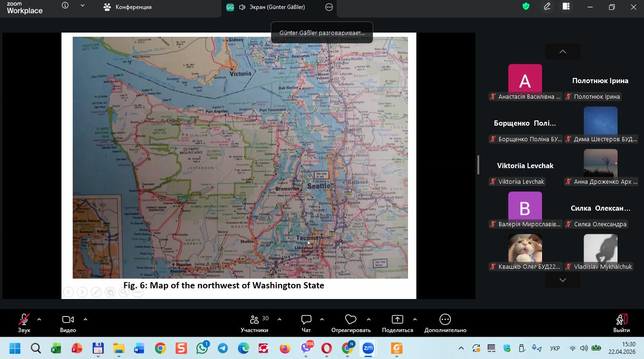Unmute microphone with the Звук button

[24, 323]
